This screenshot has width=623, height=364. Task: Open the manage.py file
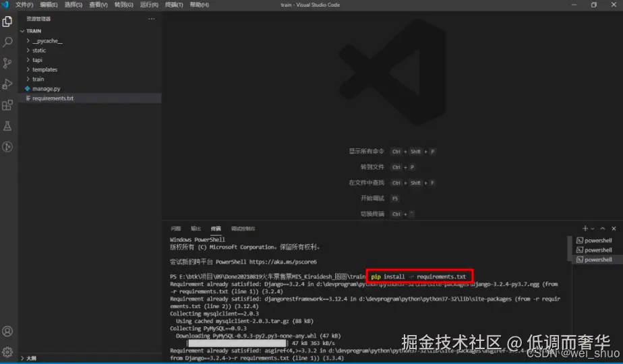tap(90, 88)
